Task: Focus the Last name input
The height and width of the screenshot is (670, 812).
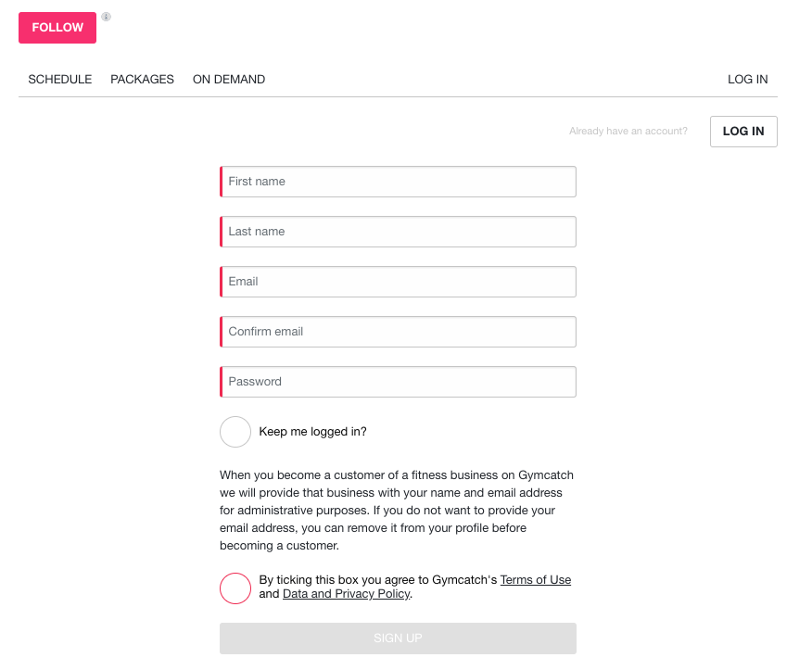Action: point(398,232)
